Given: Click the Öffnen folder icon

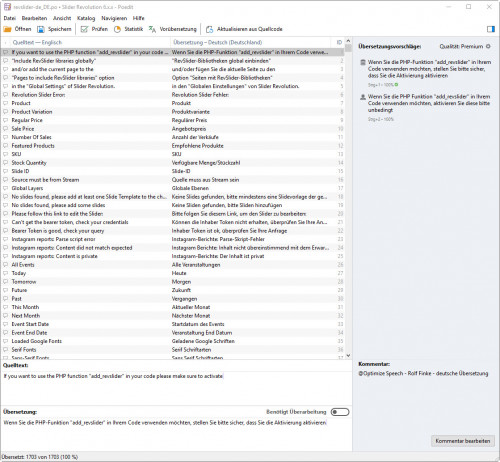Looking at the screenshot, I should coord(7,29).
